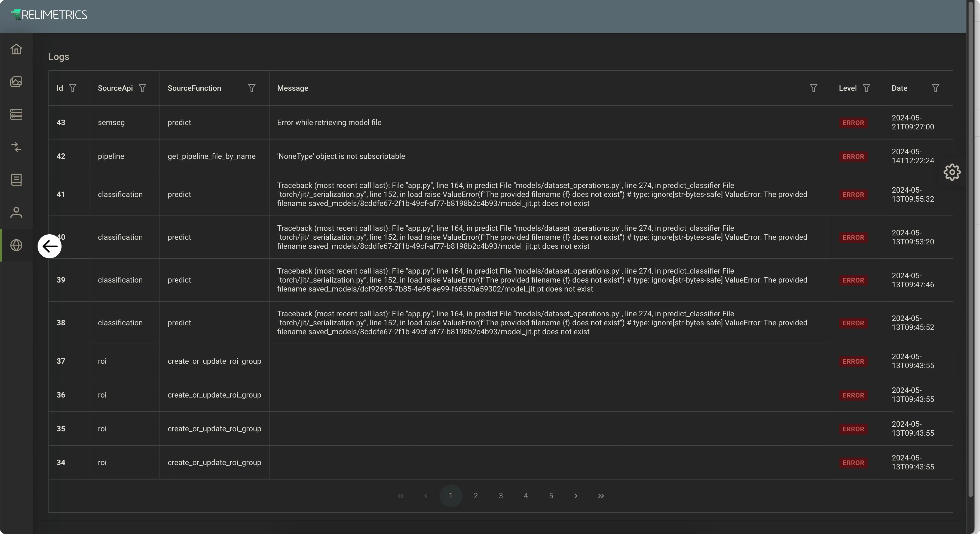Click the Date column header label
The width and height of the screenshot is (980, 534).
pos(899,88)
